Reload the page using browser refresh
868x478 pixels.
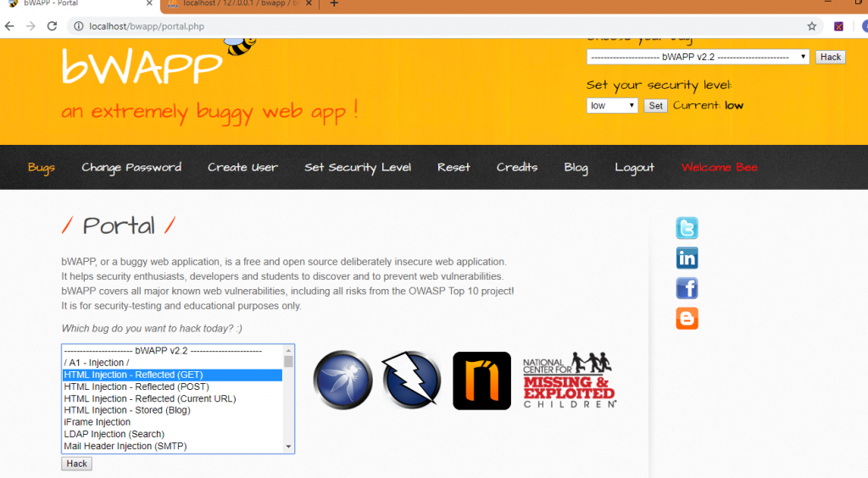pos(52,26)
